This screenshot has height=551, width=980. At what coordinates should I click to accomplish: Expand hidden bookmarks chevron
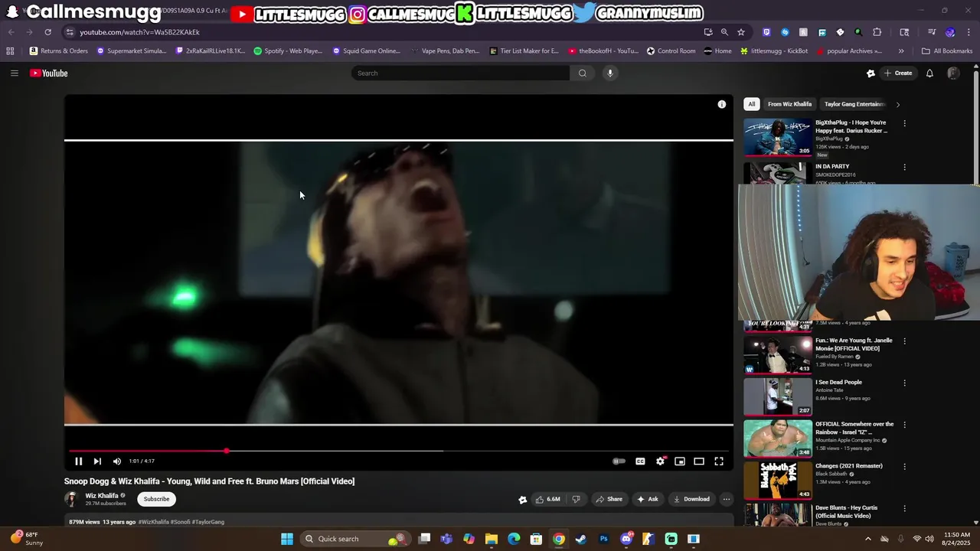[901, 51]
